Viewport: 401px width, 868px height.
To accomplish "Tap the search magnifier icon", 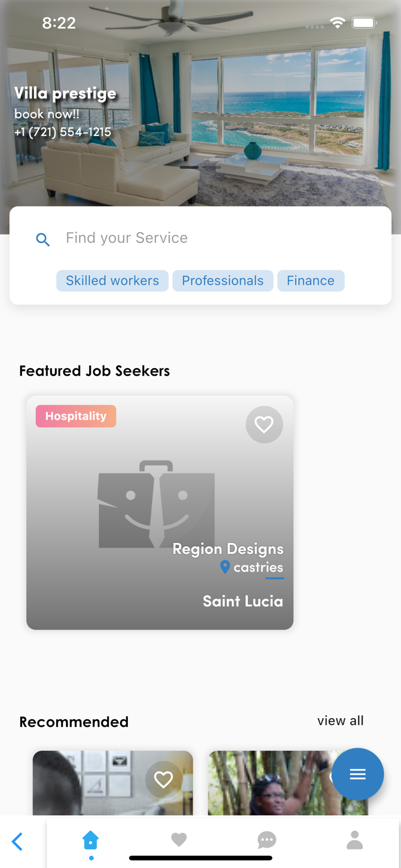I will (43, 239).
